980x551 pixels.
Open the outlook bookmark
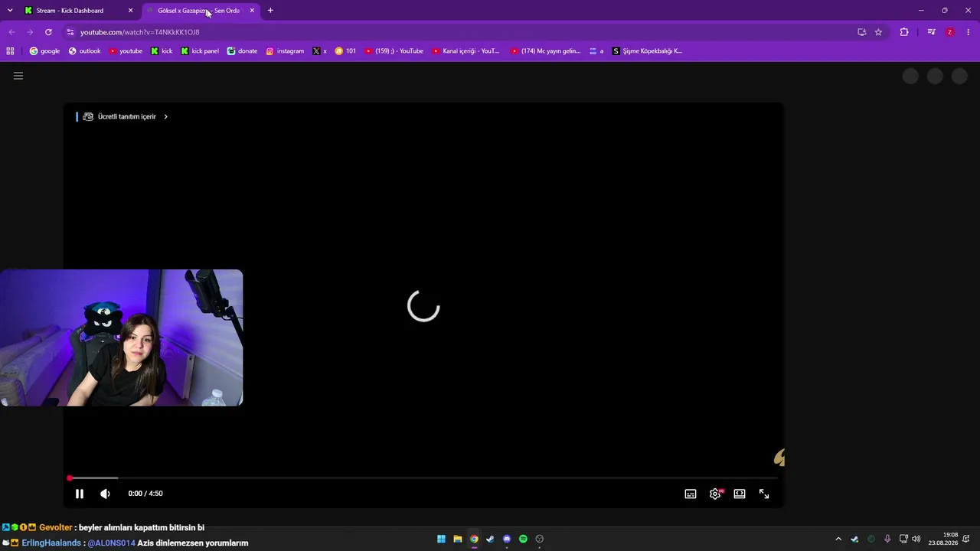84,51
